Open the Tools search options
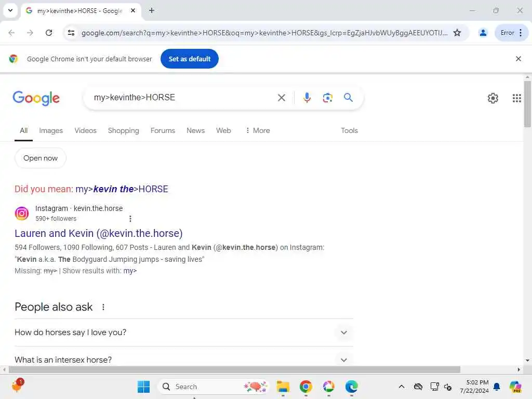Screen dimensions: 532x399 click(x=349, y=130)
